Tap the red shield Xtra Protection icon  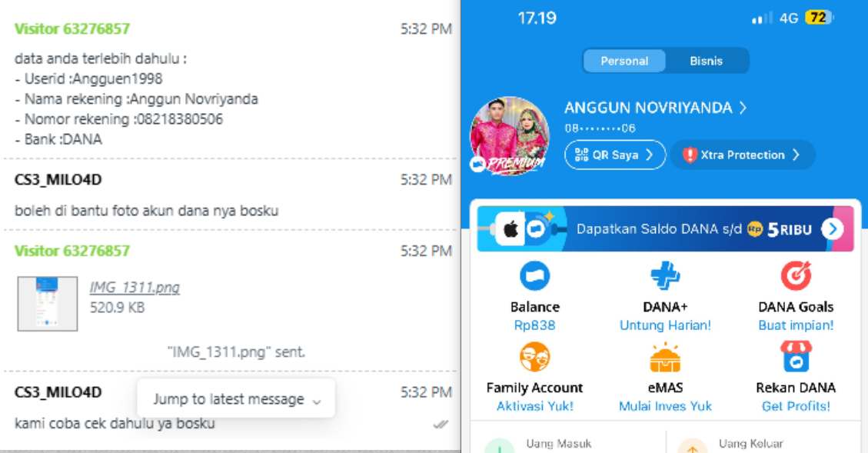pyautogui.click(x=689, y=155)
